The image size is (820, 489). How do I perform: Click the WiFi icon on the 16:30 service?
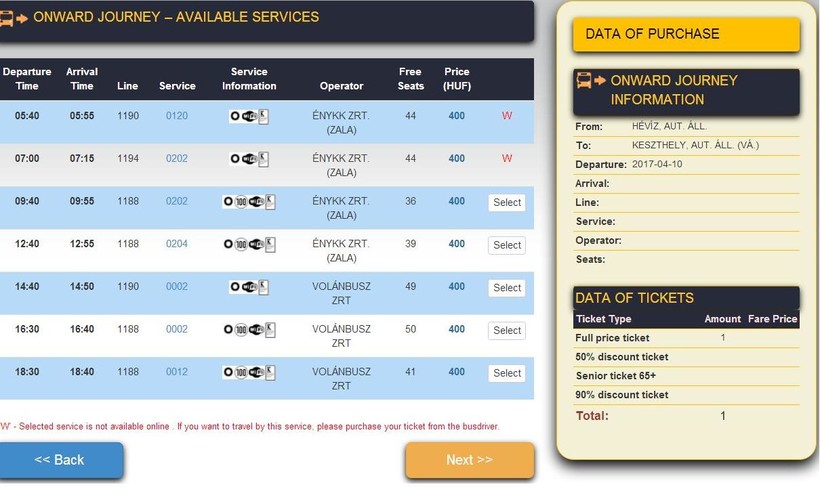(255, 330)
